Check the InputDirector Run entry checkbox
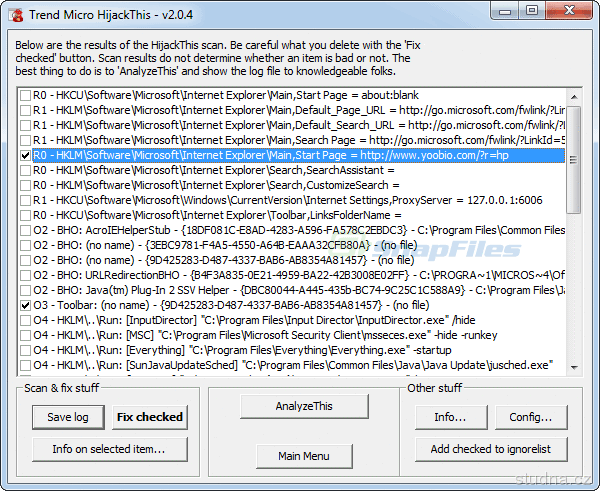The image size is (600, 491). click(x=25, y=320)
